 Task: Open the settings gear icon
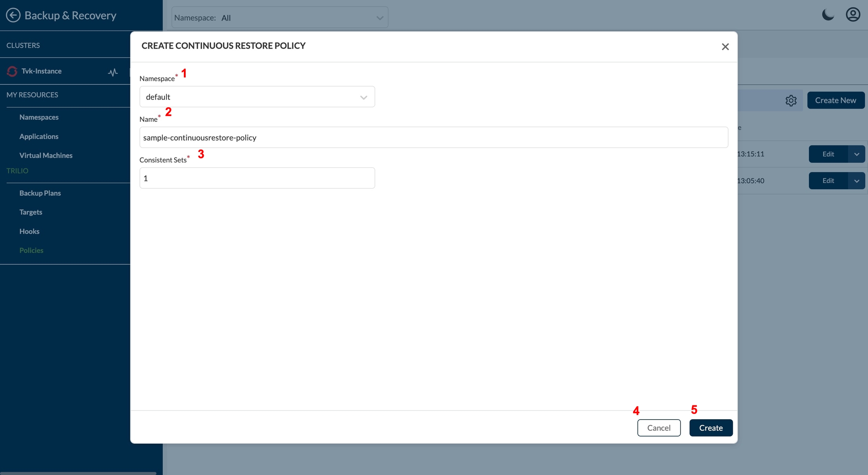coord(791,100)
